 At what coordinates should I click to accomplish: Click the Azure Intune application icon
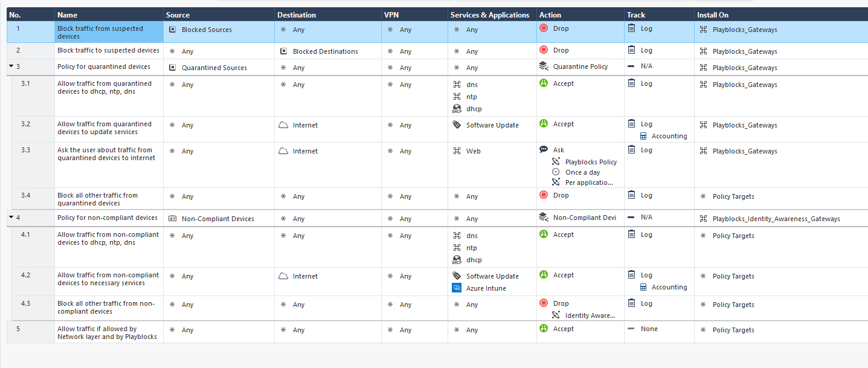click(457, 288)
